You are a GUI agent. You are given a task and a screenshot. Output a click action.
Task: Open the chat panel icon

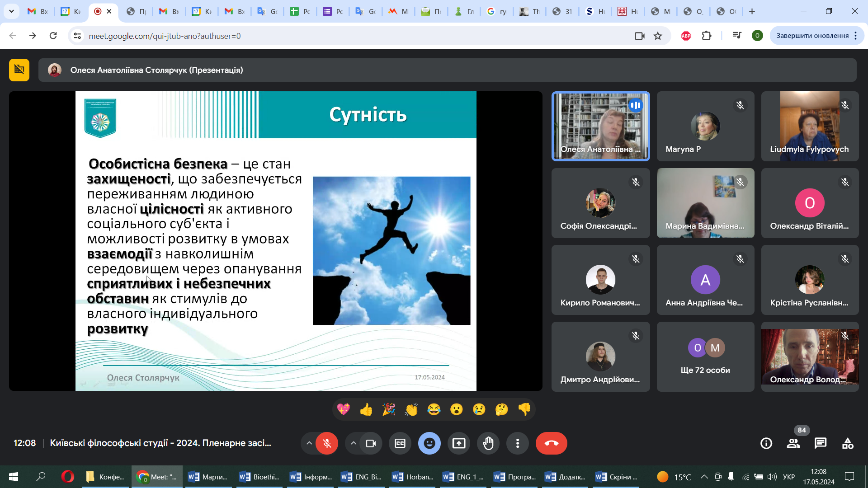pos(820,443)
